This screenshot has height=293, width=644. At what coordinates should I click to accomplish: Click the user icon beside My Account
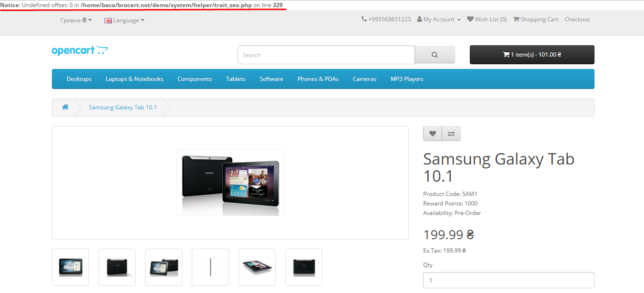pos(419,20)
